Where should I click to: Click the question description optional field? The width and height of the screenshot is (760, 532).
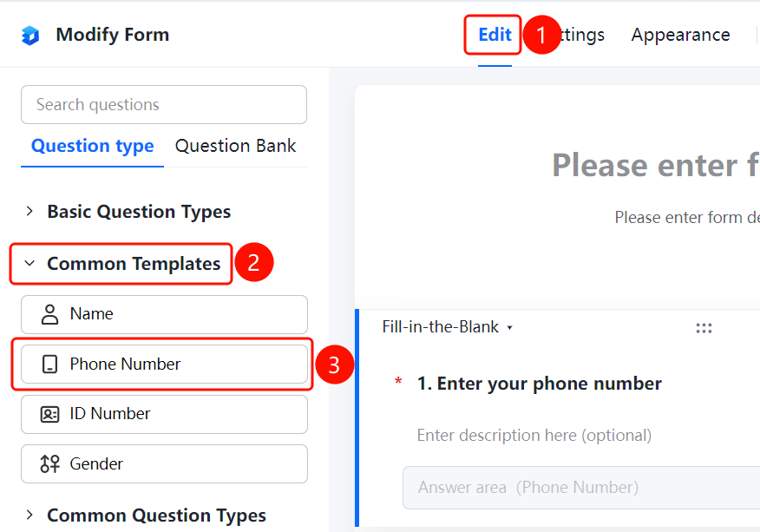coord(534,436)
